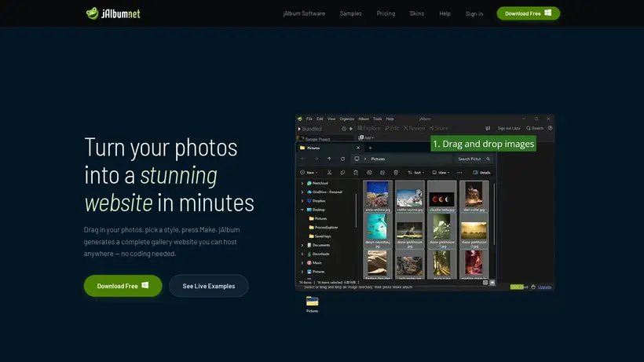
Task: Click the forum chat icon in jAlbum toolbar
Action: [488, 129]
